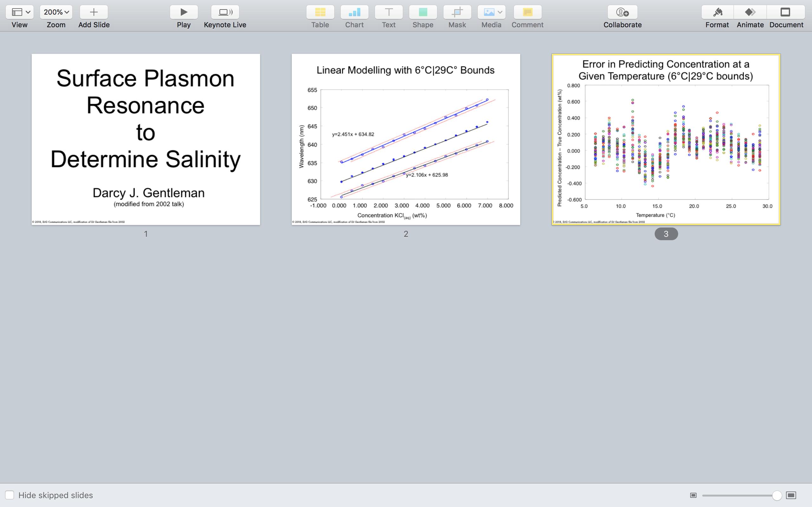
Task: Click the Table toolbar icon
Action: pos(320,12)
